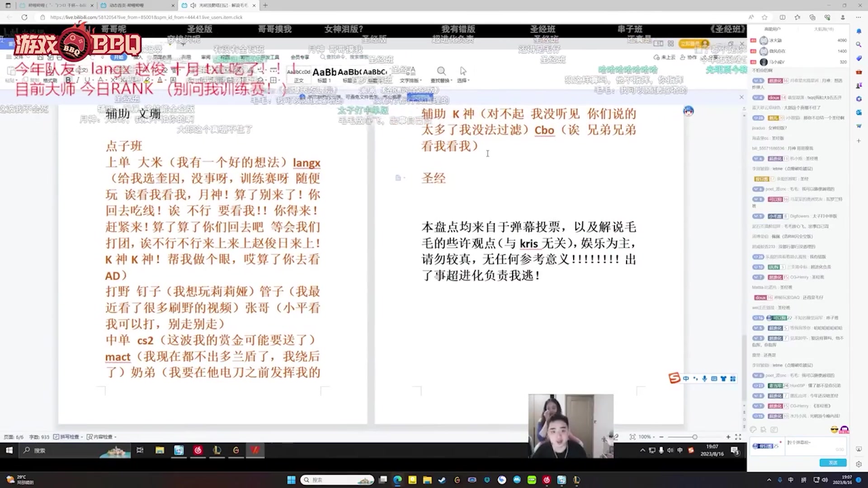This screenshot has width=868, height=488.
Task: Click the blue send button in chat
Action: click(x=833, y=463)
